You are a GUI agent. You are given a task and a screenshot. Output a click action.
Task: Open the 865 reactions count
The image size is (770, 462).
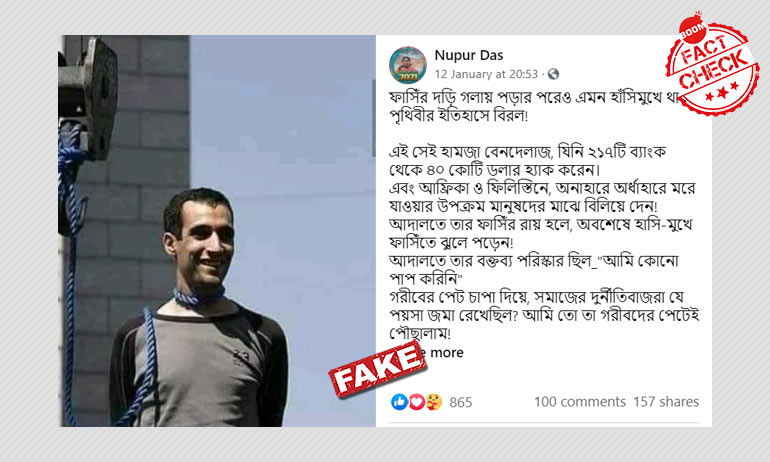pyautogui.click(x=461, y=403)
